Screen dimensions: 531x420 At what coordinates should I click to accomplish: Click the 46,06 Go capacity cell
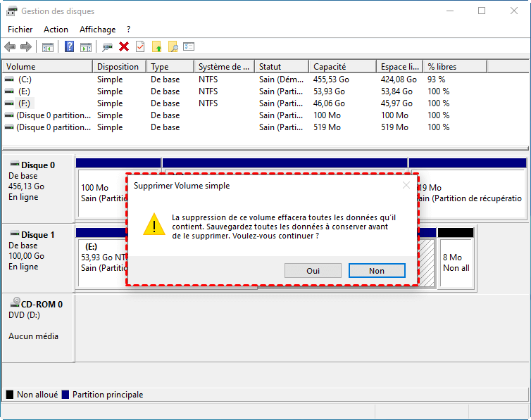pyautogui.click(x=329, y=103)
